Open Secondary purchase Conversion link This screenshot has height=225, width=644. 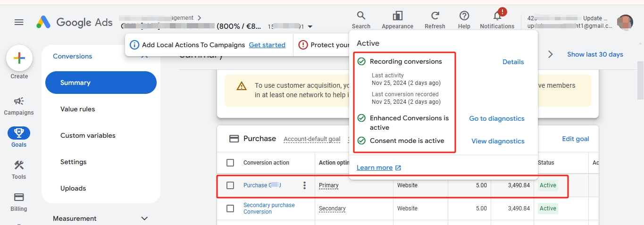pyautogui.click(x=269, y=208)
